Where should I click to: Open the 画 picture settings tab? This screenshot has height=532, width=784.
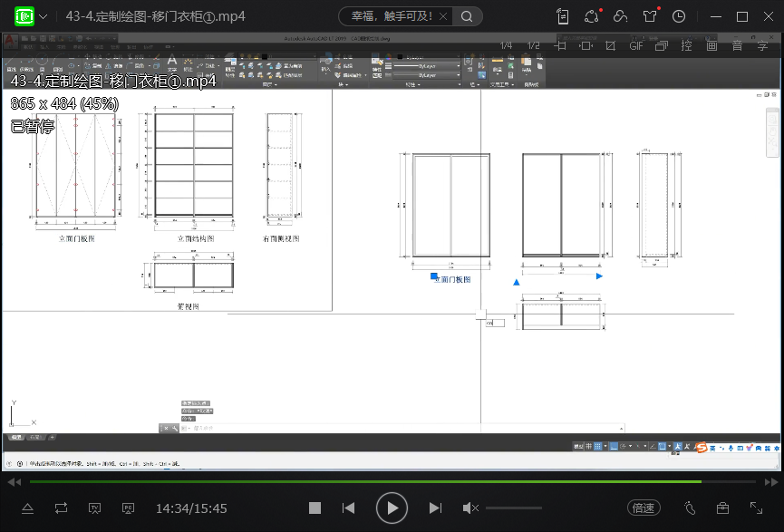coord(711,45)
